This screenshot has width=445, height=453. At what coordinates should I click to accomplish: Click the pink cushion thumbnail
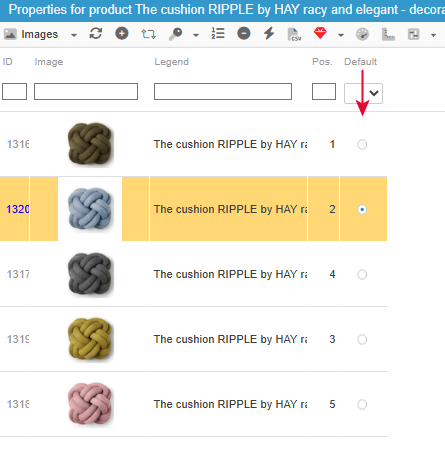pos(90,404)
